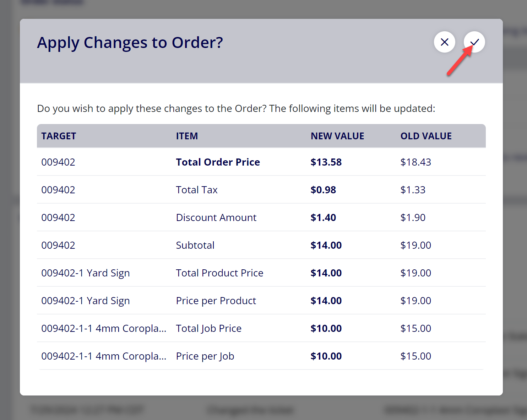Click new value $13.58
The image size is (527, 420).
coord(326,162)
